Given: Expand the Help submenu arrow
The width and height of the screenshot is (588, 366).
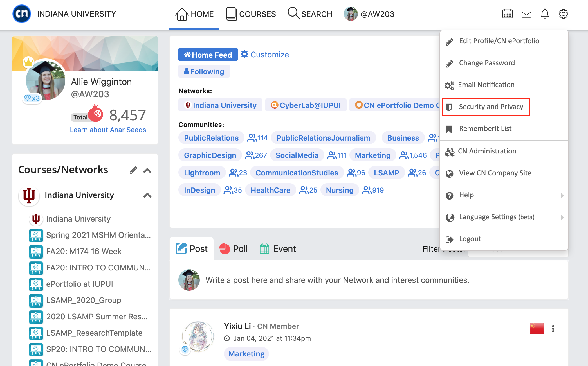Looking at the screenshot, I should 562,195.
